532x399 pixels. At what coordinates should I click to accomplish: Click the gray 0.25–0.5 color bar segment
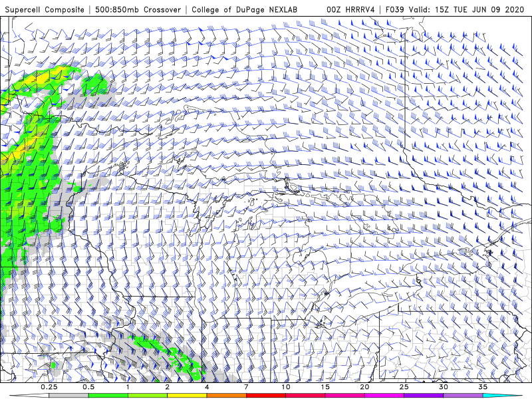[68, 396]
